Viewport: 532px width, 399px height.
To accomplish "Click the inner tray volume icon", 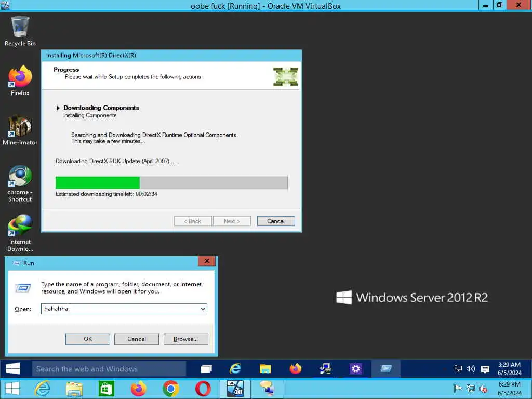I will point(471,369).
